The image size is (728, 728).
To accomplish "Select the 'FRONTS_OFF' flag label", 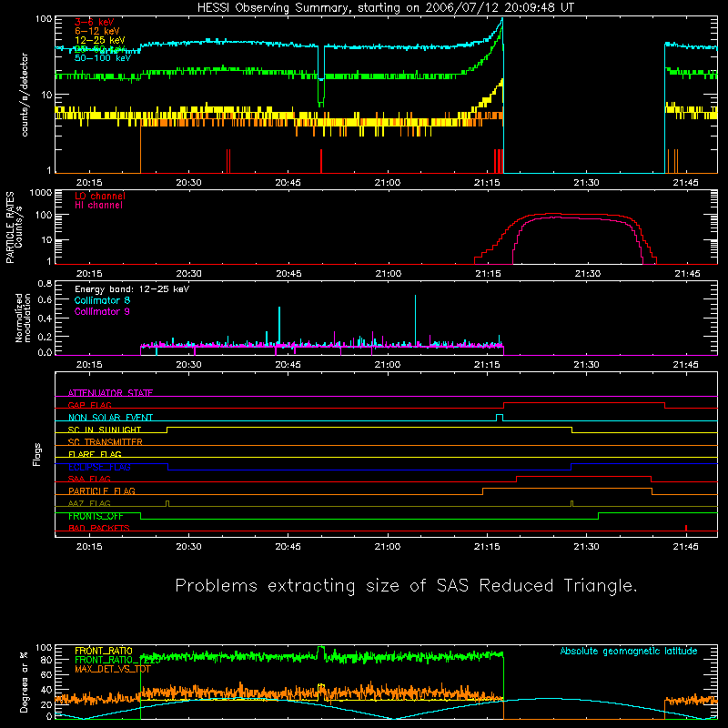I will 96,516.
